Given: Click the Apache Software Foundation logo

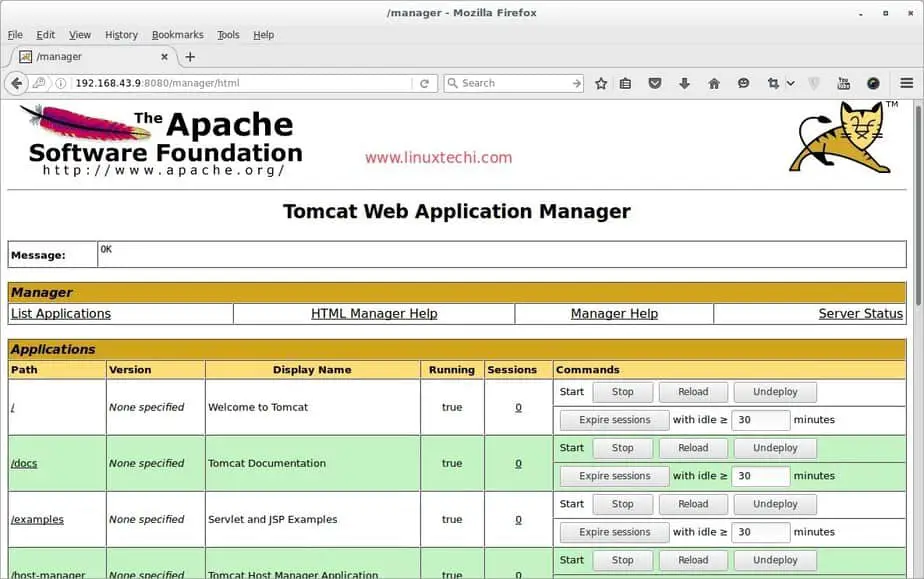Looking at the screenshot, I should click(x=161, y=140).
